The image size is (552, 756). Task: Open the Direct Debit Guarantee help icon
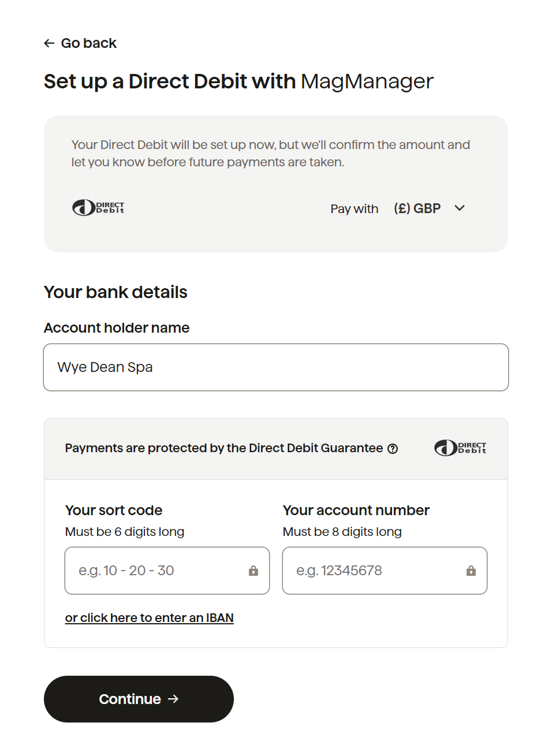[393, 449]
